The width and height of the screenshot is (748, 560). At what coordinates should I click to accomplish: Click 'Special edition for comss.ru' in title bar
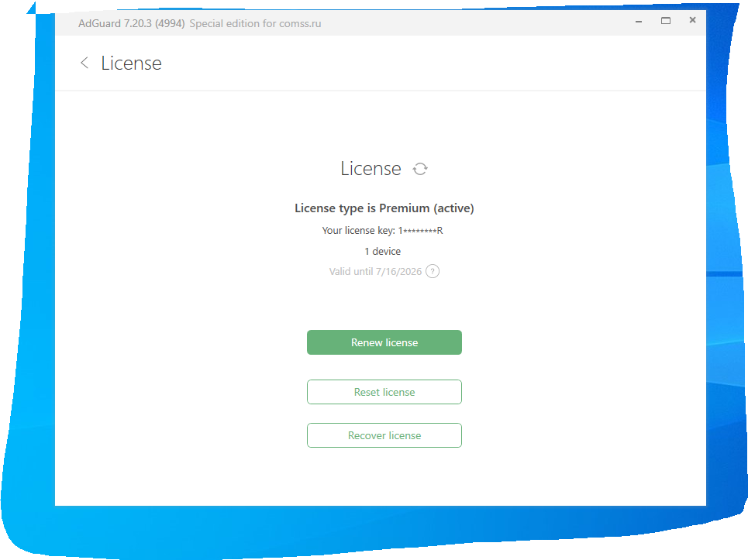point(255,23)
